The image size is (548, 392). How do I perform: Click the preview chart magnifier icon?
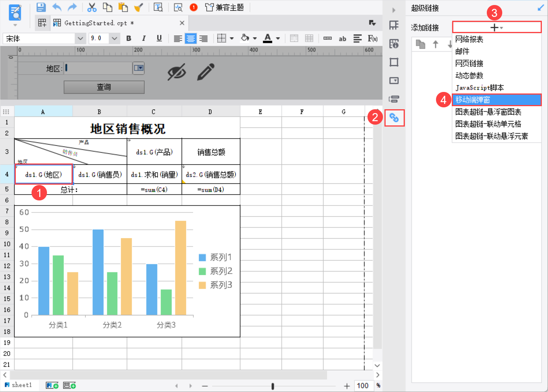point(178,7)
